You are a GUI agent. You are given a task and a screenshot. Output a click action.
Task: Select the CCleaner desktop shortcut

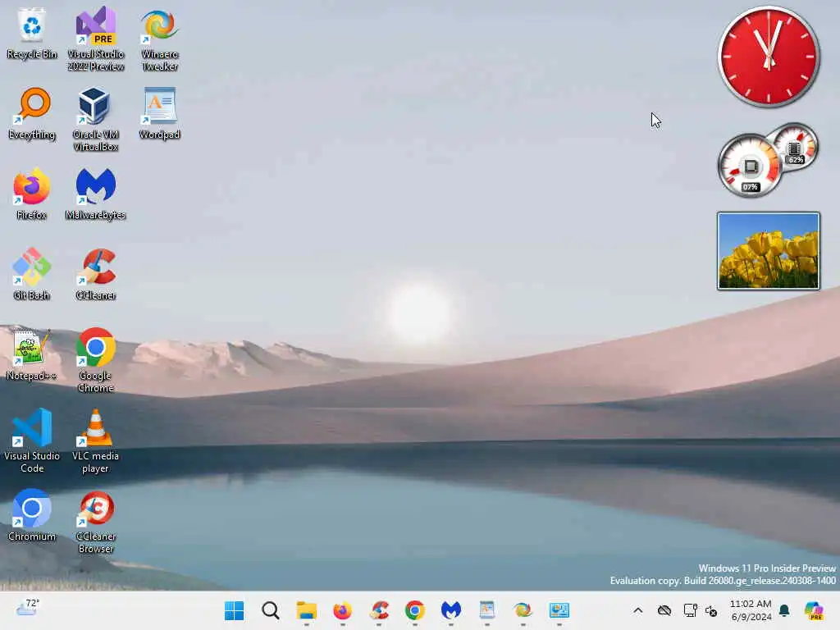coord(95,274)
